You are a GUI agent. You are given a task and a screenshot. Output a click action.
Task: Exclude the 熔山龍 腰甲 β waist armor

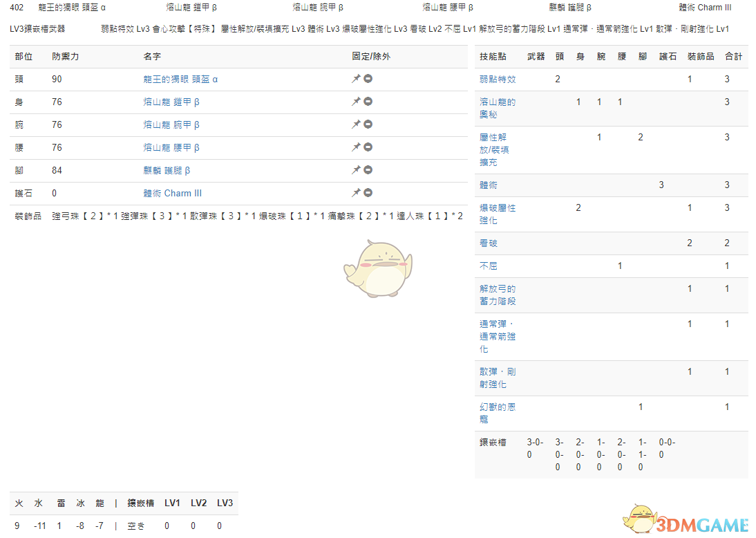click(x=368, y=147)
